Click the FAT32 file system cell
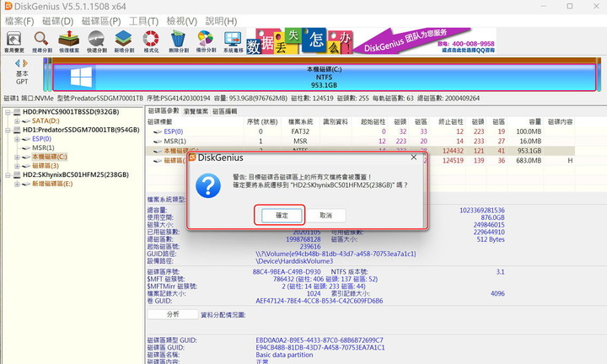Image resolution: width=607 pixels, height=364 pixels. (x=300, y=131)
